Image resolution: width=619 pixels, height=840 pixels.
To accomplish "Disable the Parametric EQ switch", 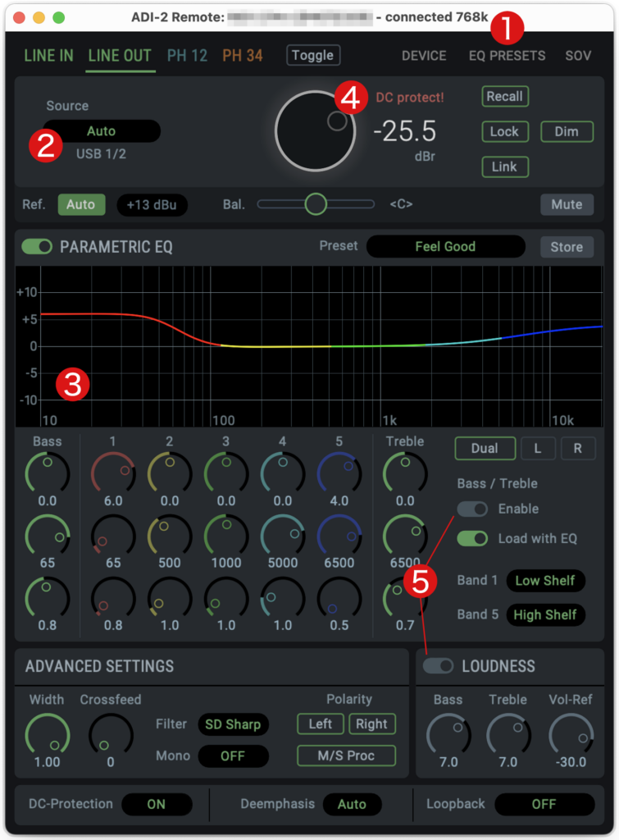I will pyautogui.click(x=37, y=246).
